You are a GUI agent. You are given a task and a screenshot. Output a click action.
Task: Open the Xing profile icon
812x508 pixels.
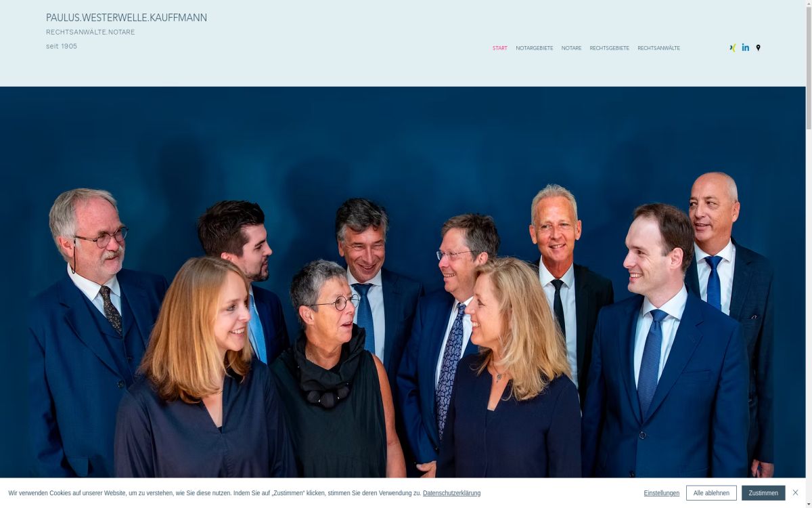click(x=732, y=48)
